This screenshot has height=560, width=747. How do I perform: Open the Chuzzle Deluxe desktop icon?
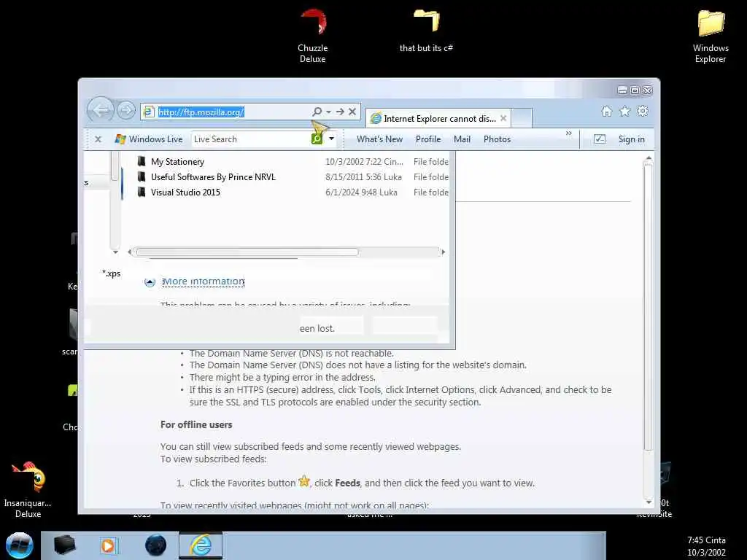[312, 36]
